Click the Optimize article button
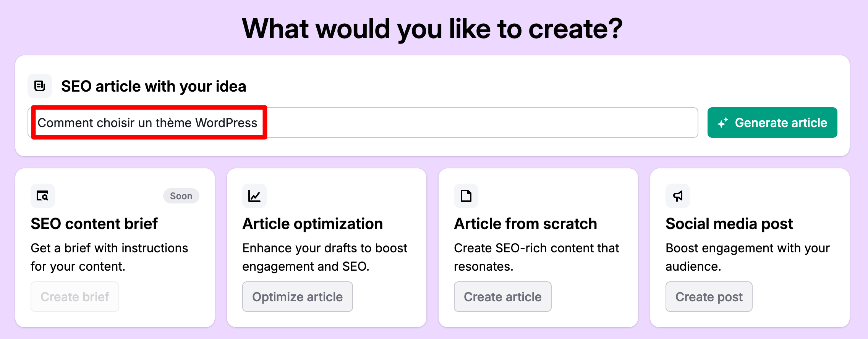This screenshot has height=339, width=868. [x=298, y=297]
